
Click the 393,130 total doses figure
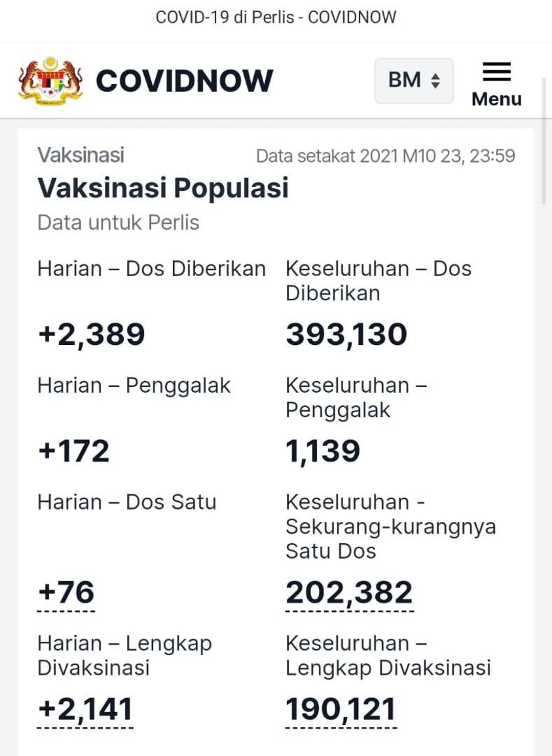click(347, 335)
